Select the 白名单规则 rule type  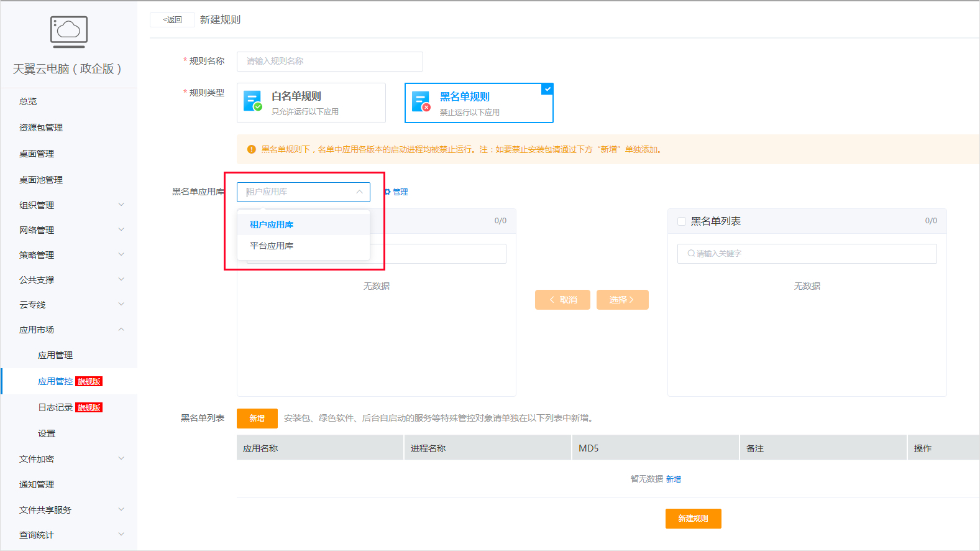click(x=311, y=103)
